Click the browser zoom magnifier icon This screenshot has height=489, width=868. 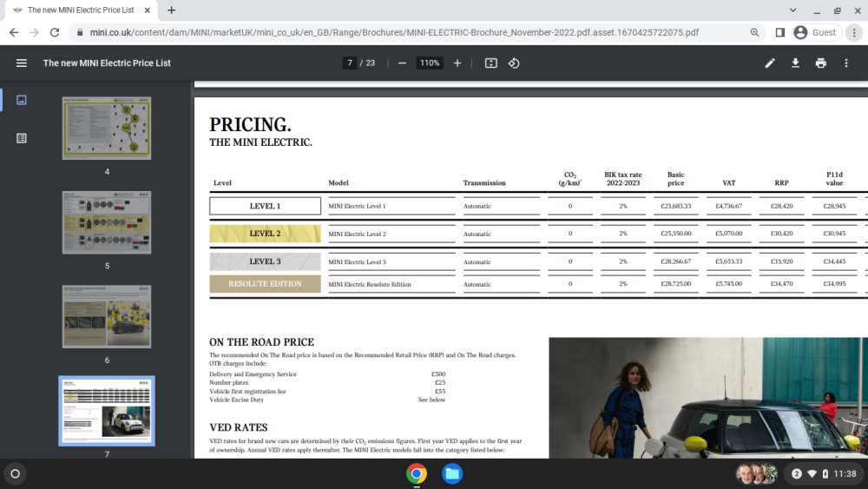pyautogui.click(x=754, y=33)
